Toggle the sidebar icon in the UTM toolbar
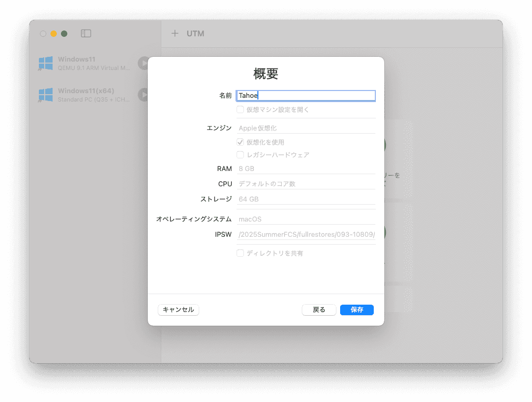Viewport: 532px width, 402px height. [86, 33]
